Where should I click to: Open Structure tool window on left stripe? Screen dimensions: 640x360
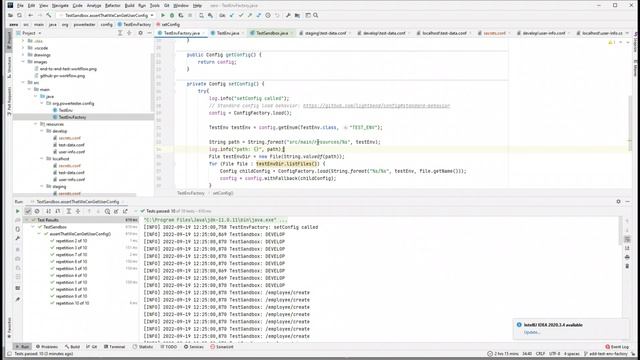coord(9,66)
